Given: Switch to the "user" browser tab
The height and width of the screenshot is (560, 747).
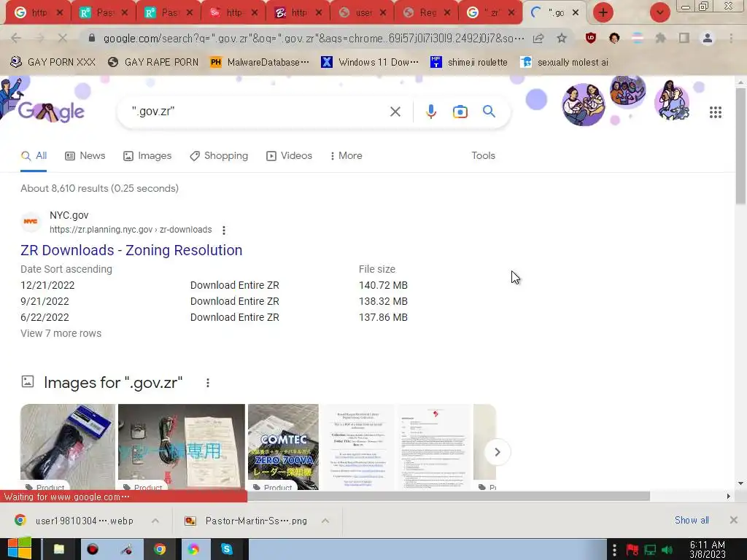Looking at the screenshot, I should pos(361,12).
